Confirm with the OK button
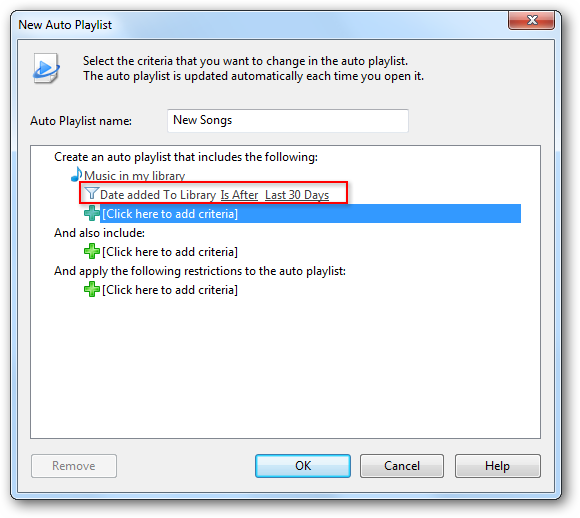The image size is (580, 518). point(303,466)
